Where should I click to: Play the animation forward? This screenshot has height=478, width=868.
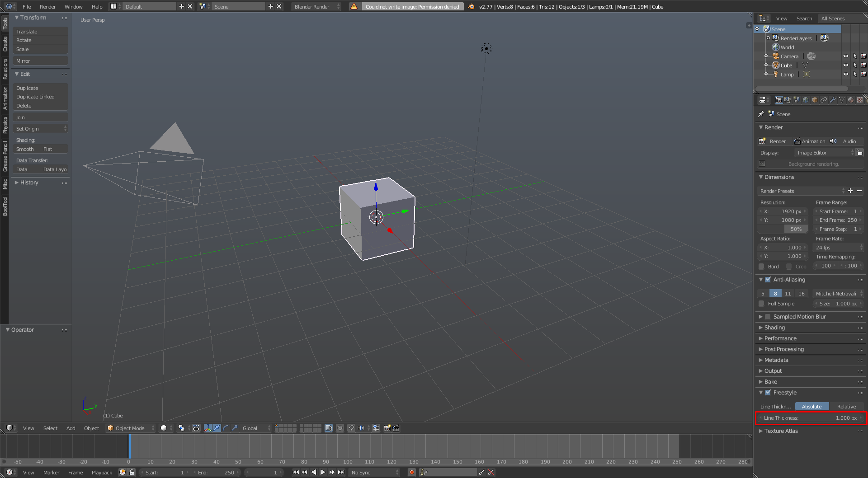(x=323, y=473)
